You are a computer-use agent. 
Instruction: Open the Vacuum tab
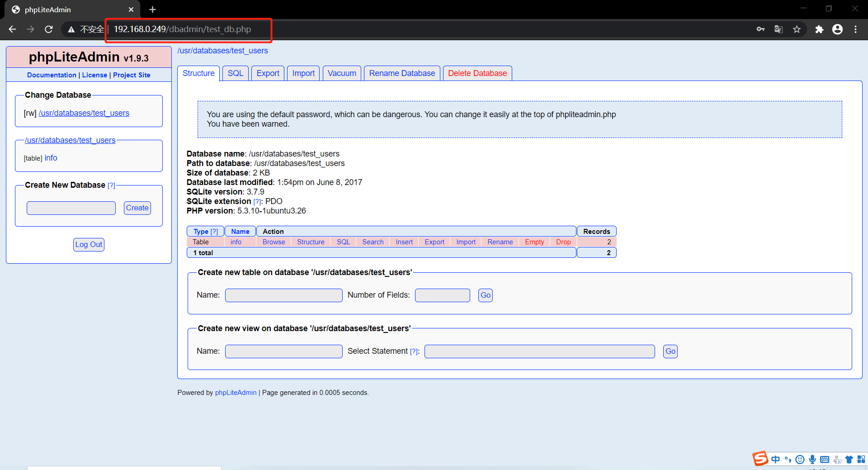point(342,73)
